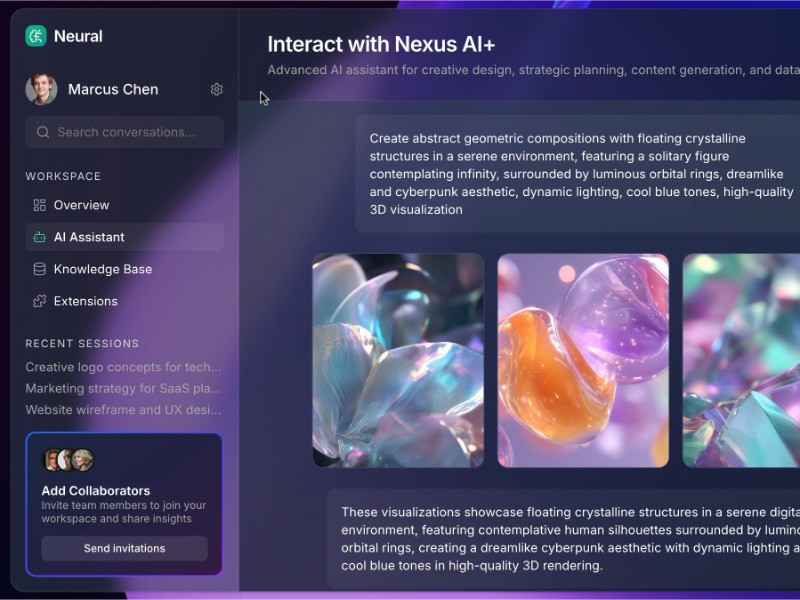Open Knowledge Base from the sidebar

pos(124,269)
